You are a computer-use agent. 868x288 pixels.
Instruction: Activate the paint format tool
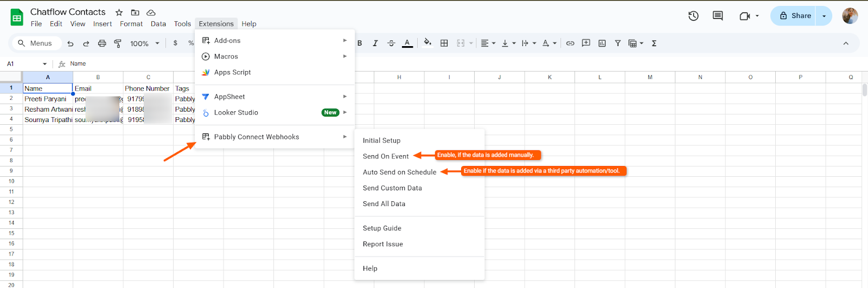(118, 43)
